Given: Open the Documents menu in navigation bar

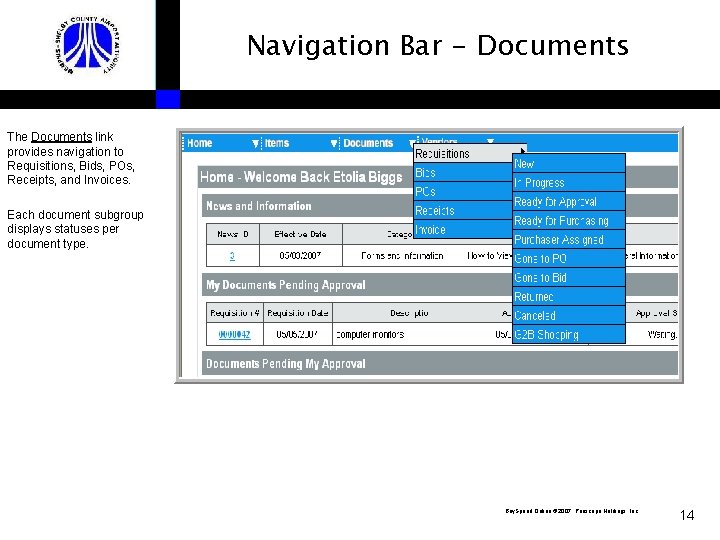Looking at the screenshot, I should pyautogui.click(x=368, y=143).
